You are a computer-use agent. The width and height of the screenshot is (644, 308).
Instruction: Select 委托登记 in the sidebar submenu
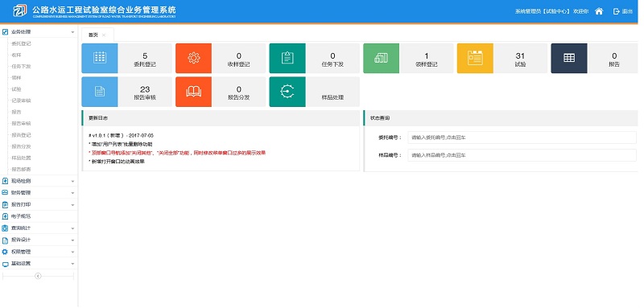pos(21,43)
